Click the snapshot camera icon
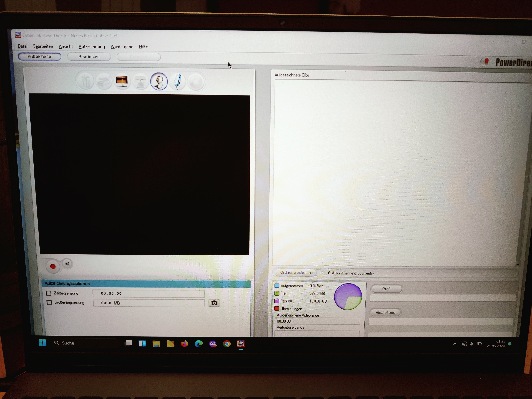Viewport: 532px width, 399px height. 214,303
